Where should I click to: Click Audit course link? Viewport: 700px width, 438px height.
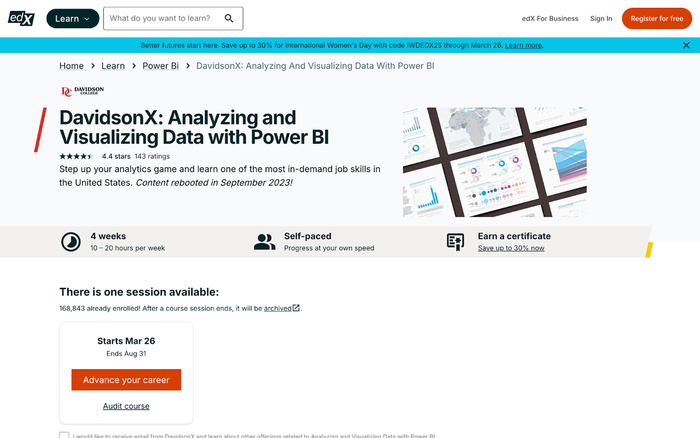[x=126, y=406]
